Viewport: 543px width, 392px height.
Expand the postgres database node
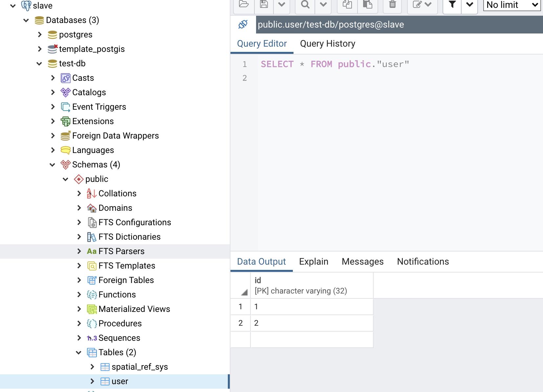[x=40, y=34]
